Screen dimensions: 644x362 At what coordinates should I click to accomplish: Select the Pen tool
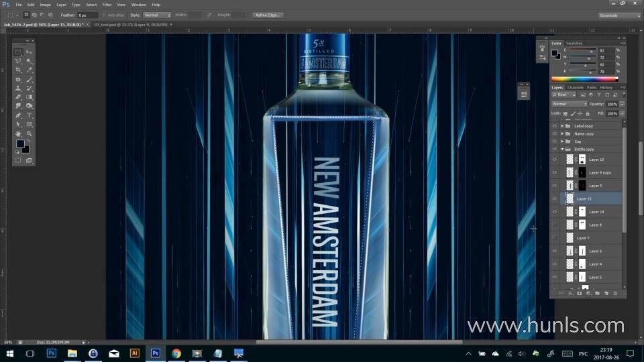[18, 116]
